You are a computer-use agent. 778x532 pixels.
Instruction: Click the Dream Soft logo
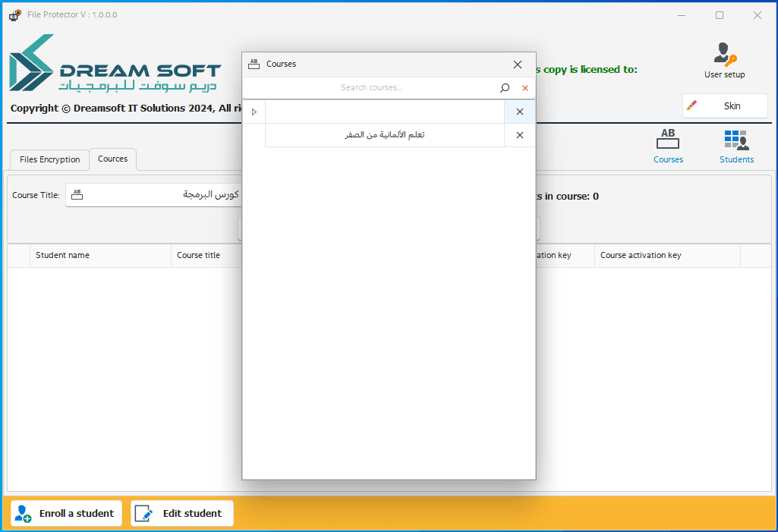click(x=115, y=63)
